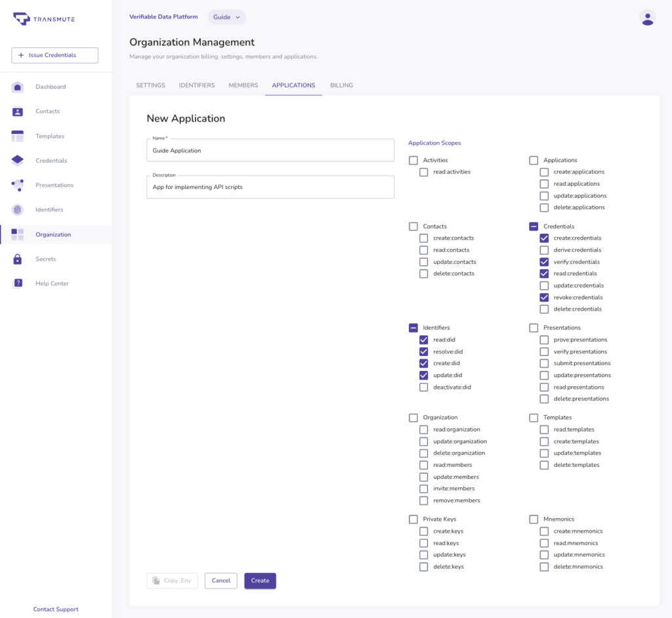Click the Dashboard home icon
The height and width of the screenshot is (618, 672).
tap(18, 87)
